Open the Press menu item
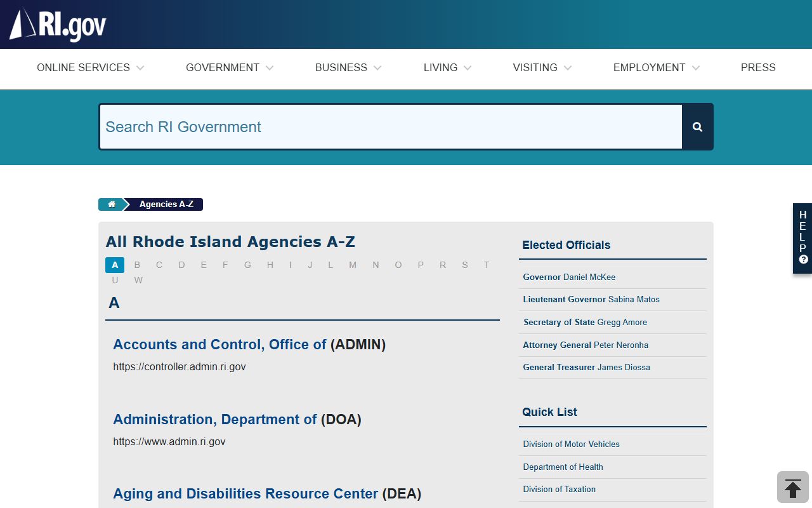This screenshot has width=812, height=508. click(x=758, y=68)
